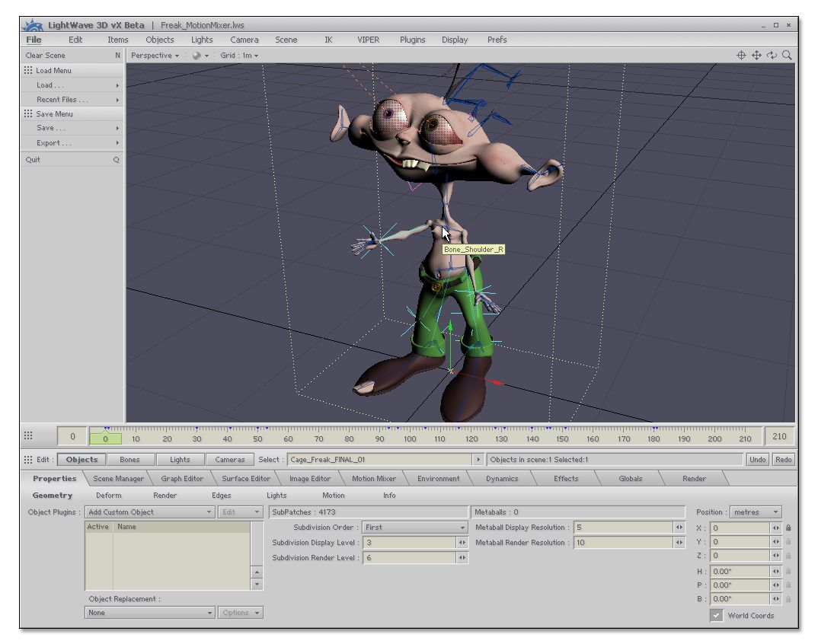Click the viewport rotate icon
The image size is (818, 644).
coord(772,56)
